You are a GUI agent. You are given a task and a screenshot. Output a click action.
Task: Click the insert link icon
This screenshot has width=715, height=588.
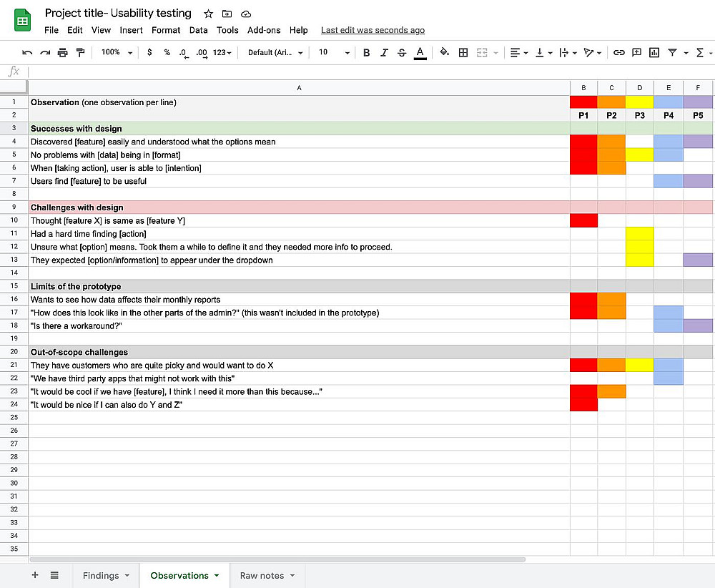[619, 52]
